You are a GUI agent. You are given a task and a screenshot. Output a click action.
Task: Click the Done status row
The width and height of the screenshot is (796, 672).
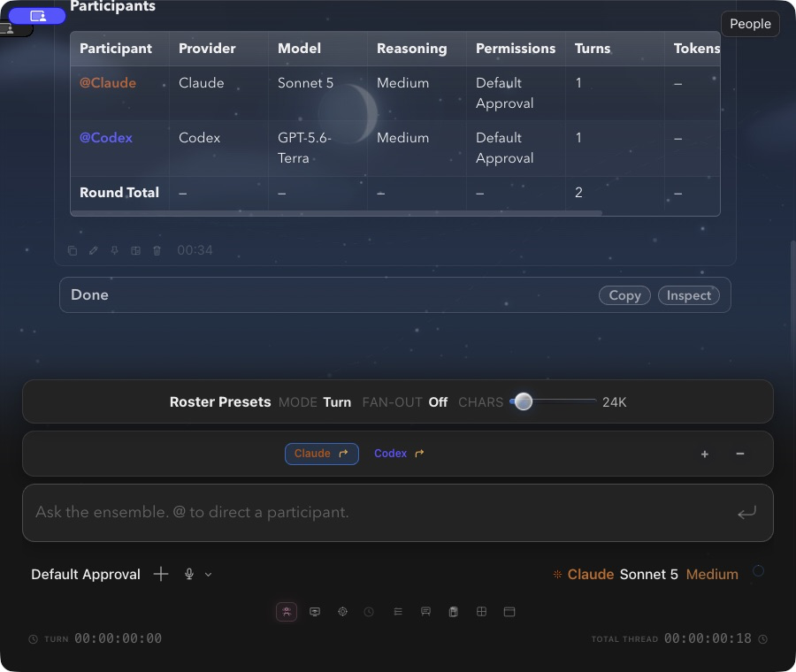point(395,295)
